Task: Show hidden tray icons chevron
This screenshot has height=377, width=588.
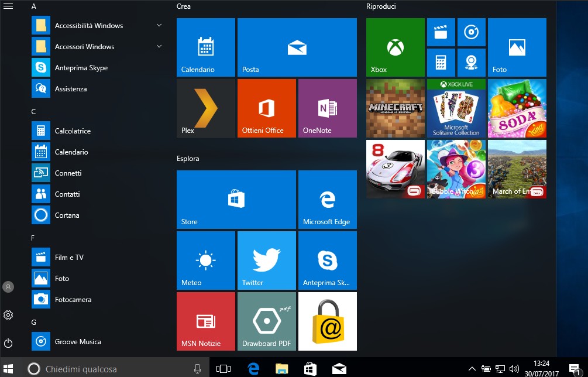Action: pos(472,369)
